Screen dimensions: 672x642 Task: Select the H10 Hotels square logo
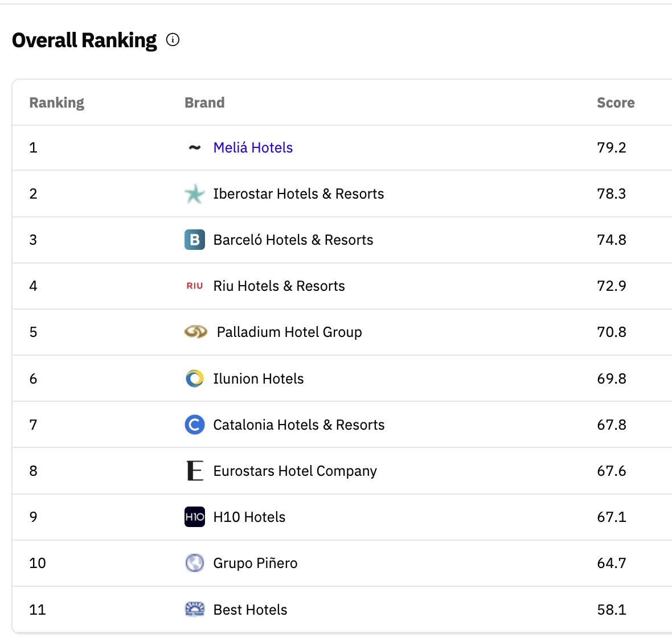point(194,517)
